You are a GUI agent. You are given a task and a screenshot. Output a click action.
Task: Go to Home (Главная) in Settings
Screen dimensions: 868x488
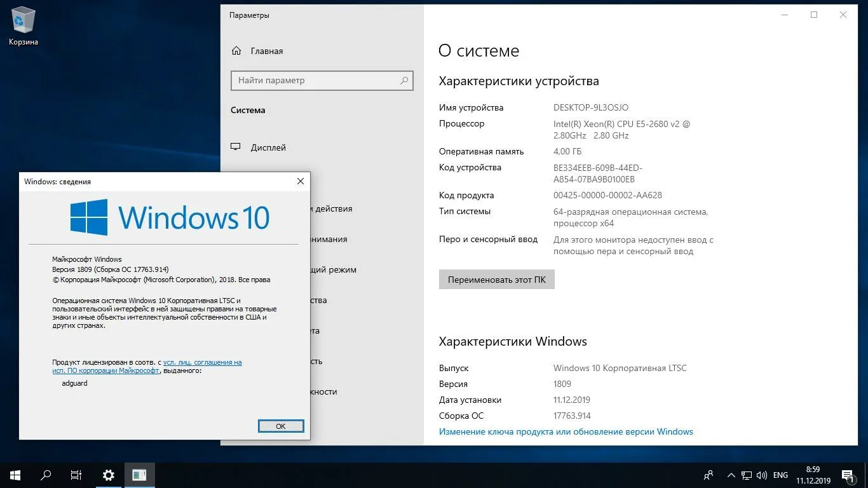point(267,51)
